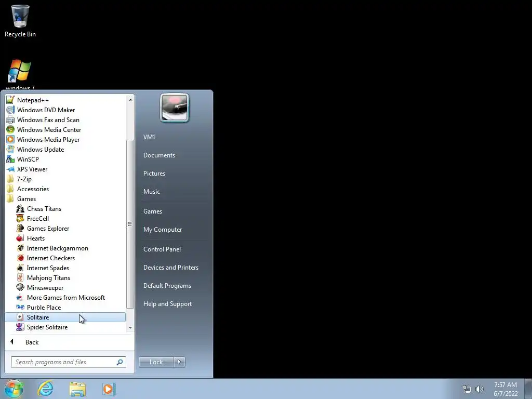Click the Show desktop button
The height and width of the screenshot is (399, 532).
528,389
